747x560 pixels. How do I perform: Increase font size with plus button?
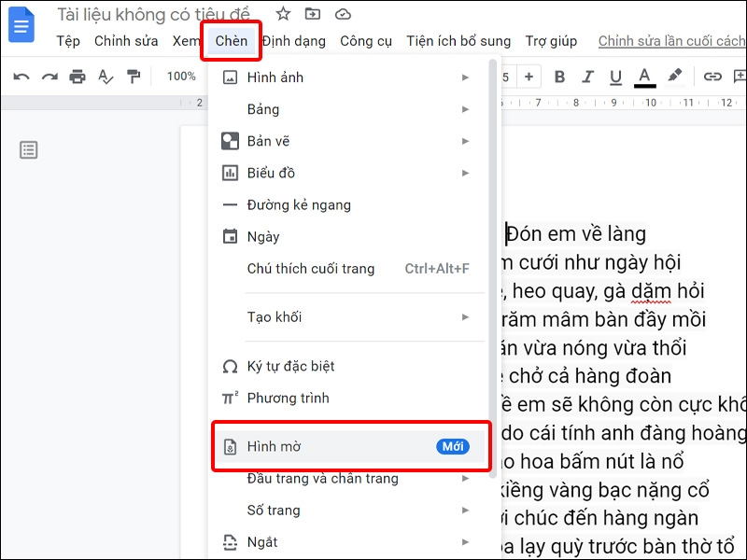click(x=529, y=77)
